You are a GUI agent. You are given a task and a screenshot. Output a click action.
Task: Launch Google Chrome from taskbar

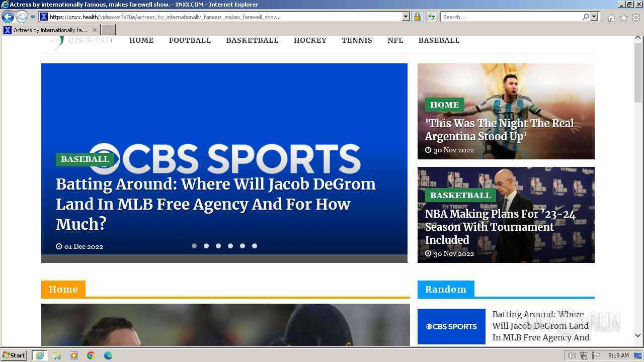91,355
